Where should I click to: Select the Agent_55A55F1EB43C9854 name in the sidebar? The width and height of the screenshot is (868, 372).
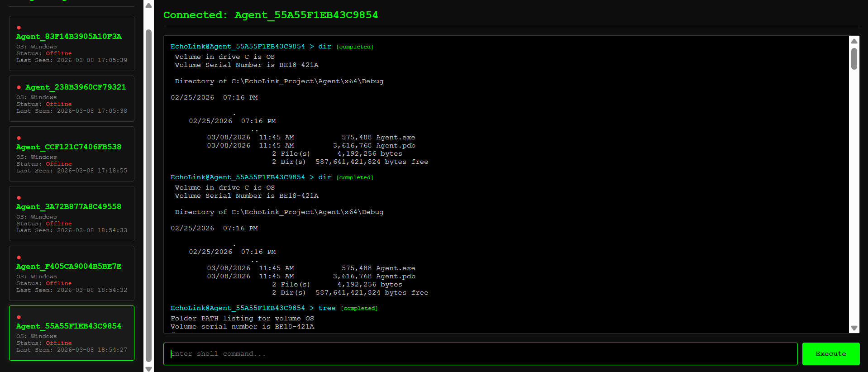point(69,326)
